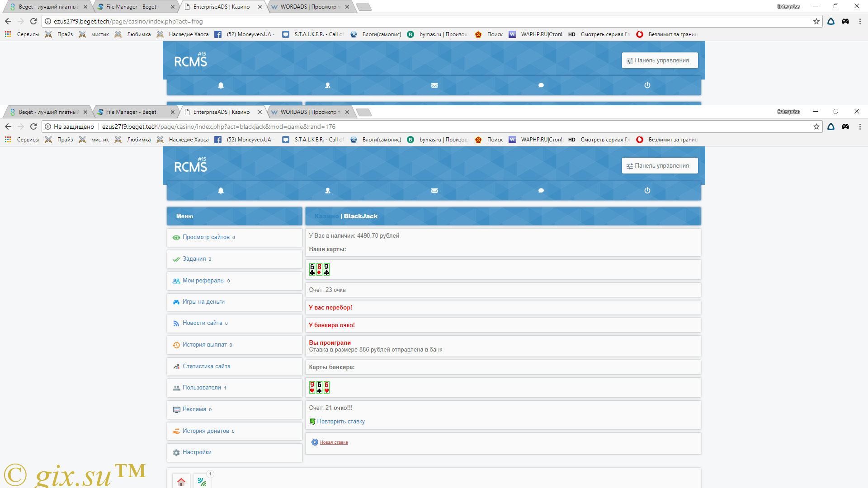This screenshot has height=488, width=868.
Task: Click the red home icon at page bottom
Action: pyautogui.click(x=181, y=482)
